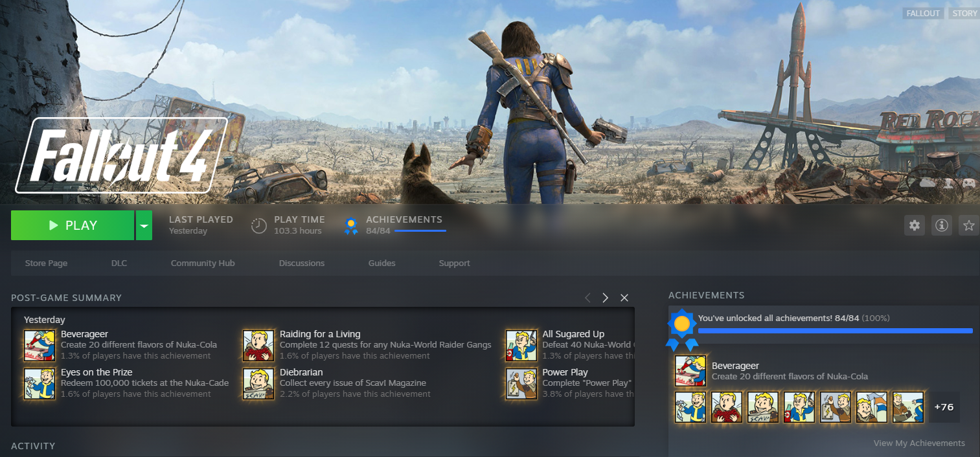
Task: Show the +76 more achievements tile
Action: pyautogui.click(x=944, y=407)
